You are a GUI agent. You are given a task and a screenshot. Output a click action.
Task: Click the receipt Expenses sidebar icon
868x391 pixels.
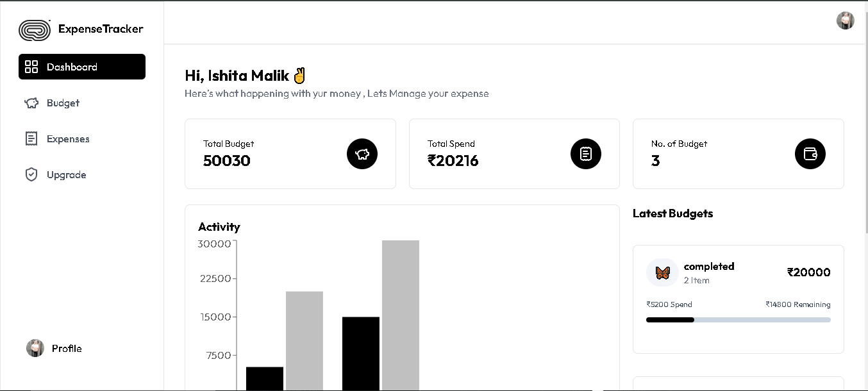coord(31,139)
